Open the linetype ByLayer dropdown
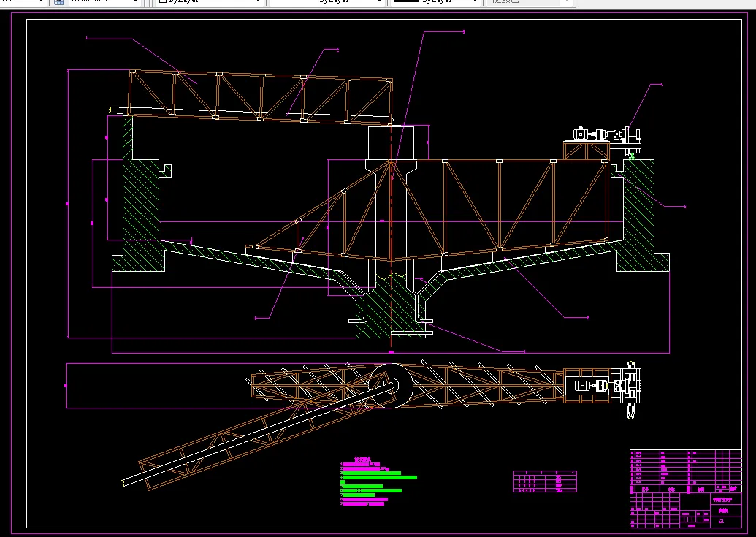The width and height of the screenshot is (756, 537). 327,2
